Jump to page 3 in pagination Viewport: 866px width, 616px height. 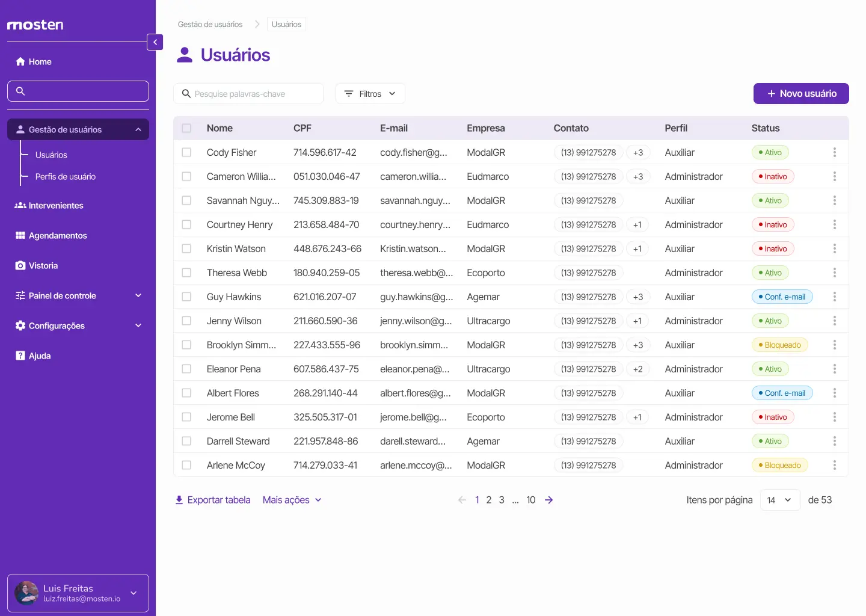click(502, 500)
